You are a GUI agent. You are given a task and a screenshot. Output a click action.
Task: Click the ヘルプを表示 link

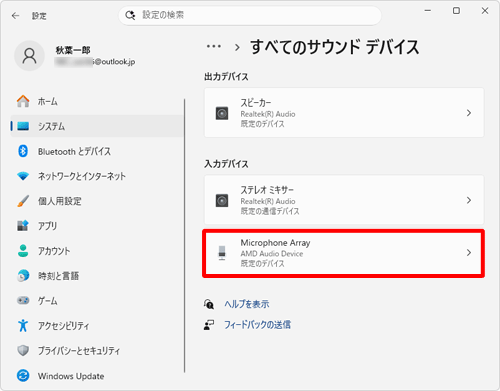pyautogui.click(x=247, y=304)
